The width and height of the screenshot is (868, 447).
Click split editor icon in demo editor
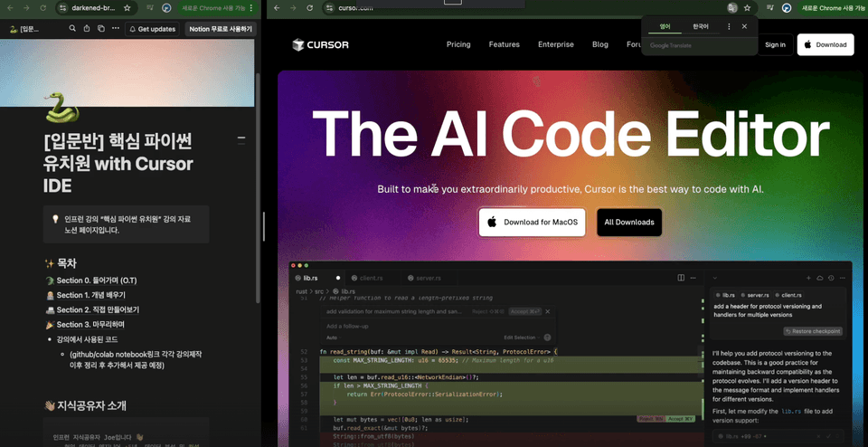[681, 278]
